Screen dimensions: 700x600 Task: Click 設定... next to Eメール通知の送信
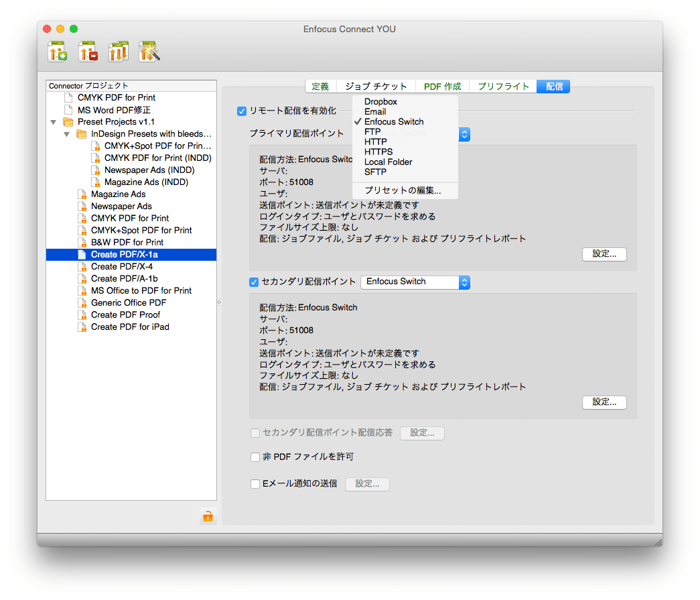(x=367, y=484)
